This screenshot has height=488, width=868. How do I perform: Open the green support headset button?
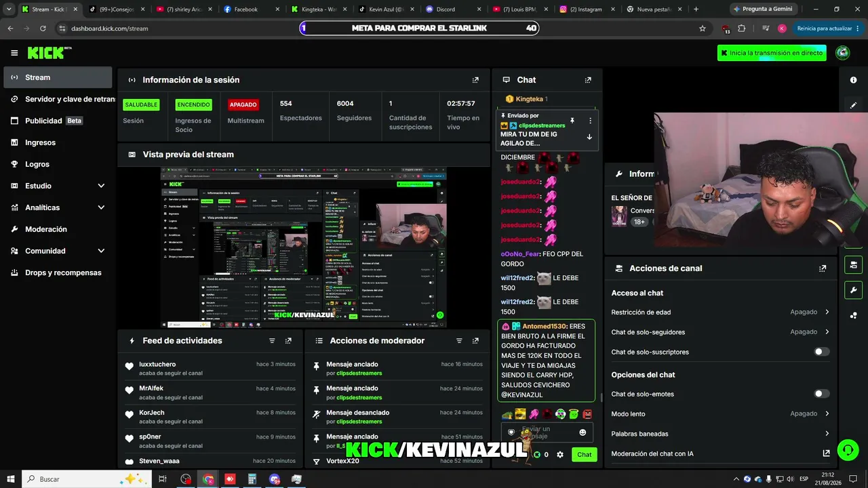847,449
